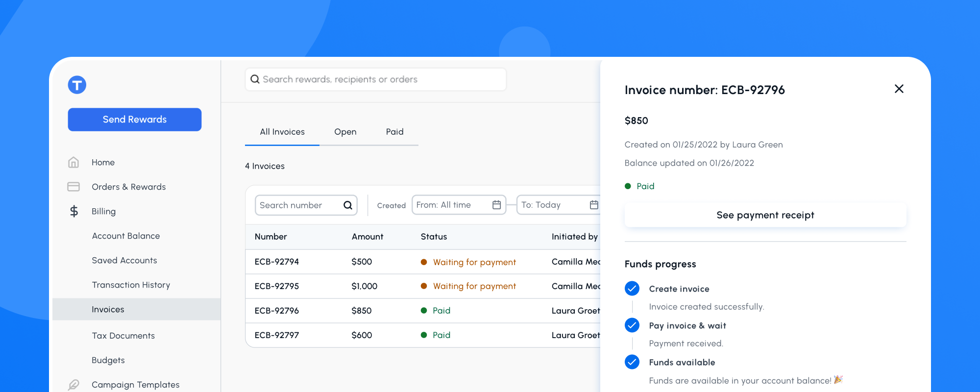Focus the Search number input field
Screen dimensions: 980x392
(306, 205)
